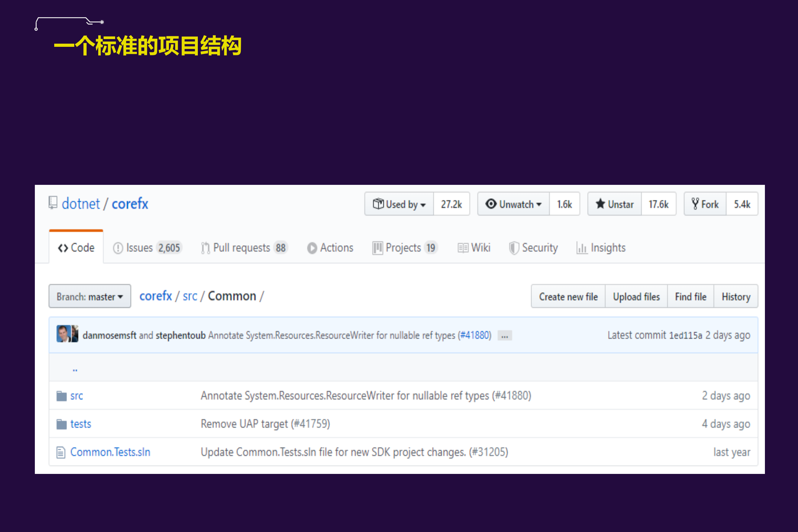This screenshot has width=798, height=532.
Task: Select the Code tab
Action: tap(76, 248)
